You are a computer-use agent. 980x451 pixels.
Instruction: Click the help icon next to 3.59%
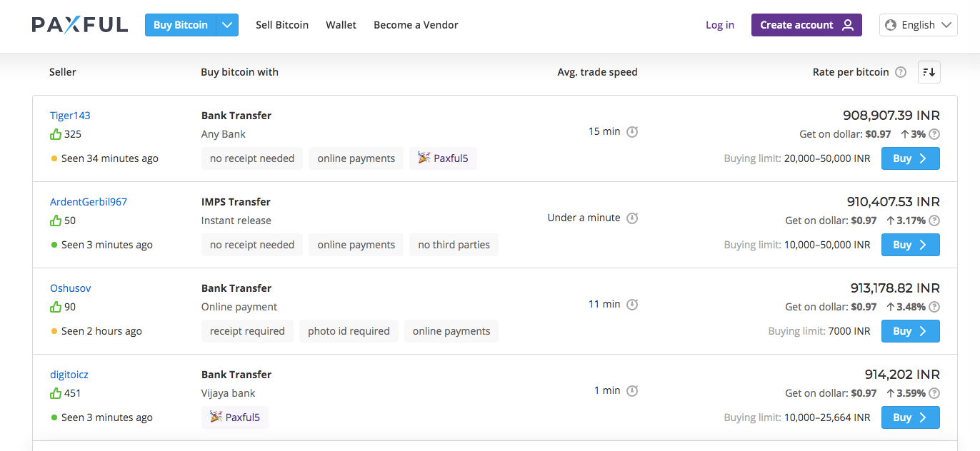[x=934, y=393]
